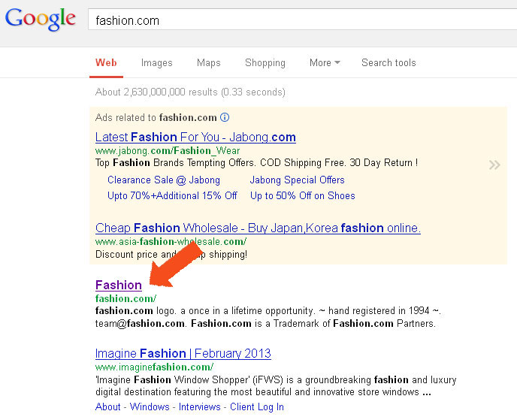Open the Shopping tab
This screenshot has width=517, height=420.
tap(265, 63)
